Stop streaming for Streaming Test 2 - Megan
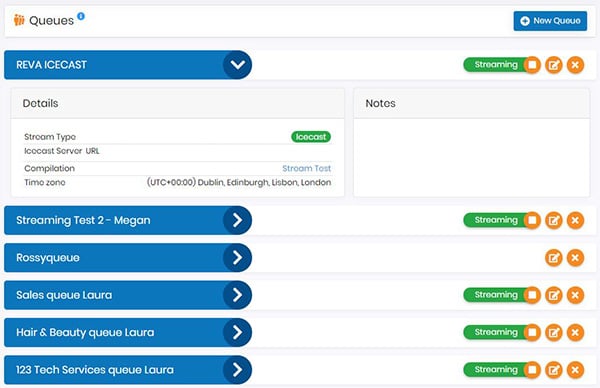This screenshot has height=388, width=600. pyautogui.click(x=532, y=220)
